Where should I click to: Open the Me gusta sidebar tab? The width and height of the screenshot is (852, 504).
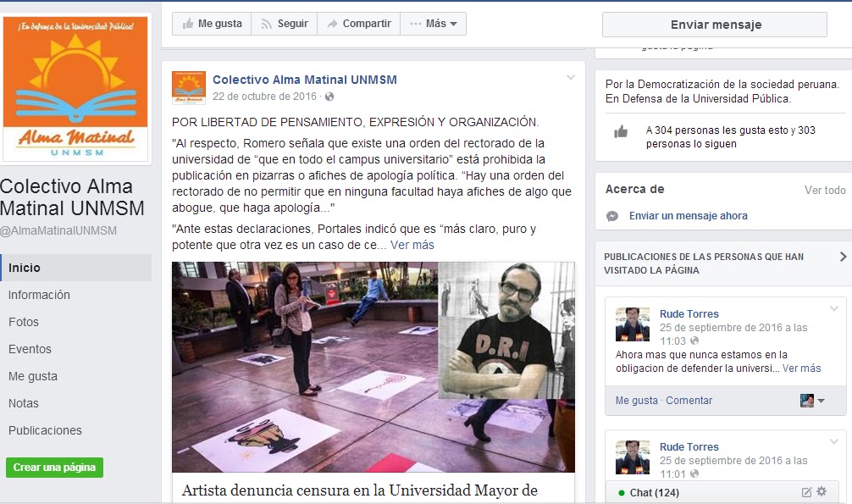32,376
